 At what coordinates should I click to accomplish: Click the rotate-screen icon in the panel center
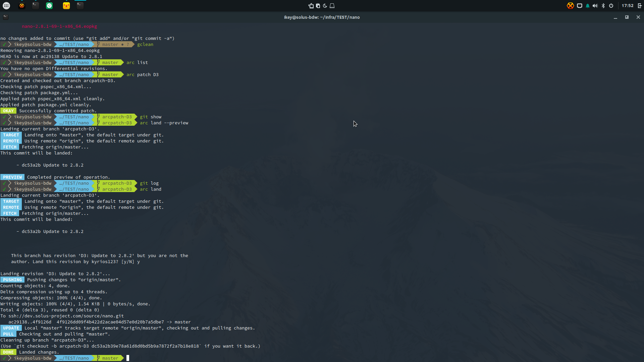[x=311, y=6]
